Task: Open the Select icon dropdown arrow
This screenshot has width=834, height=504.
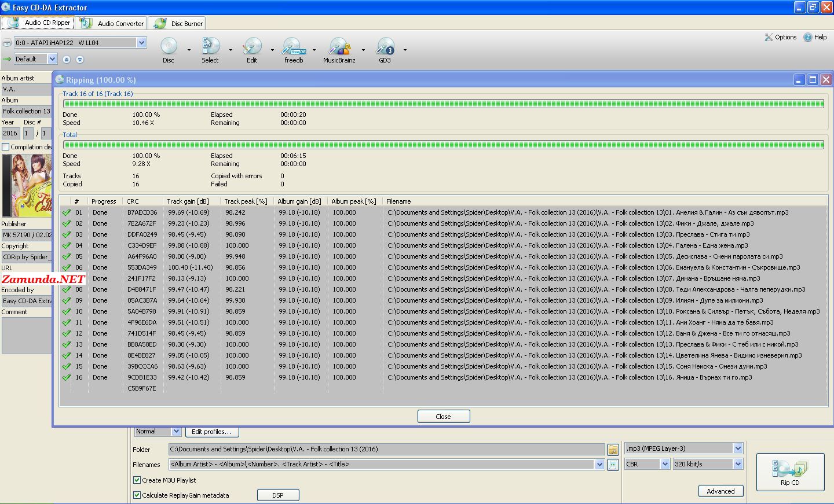Action: click(231, 50)
